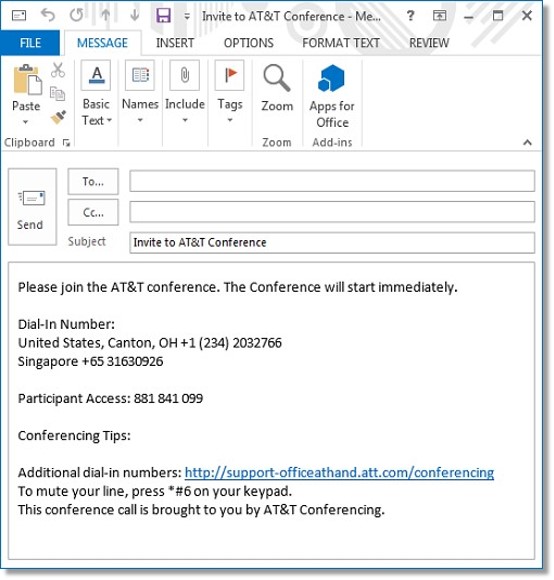Collapse the ribbon with the caret
Screen dimensions: 554x580
[527, 142]
